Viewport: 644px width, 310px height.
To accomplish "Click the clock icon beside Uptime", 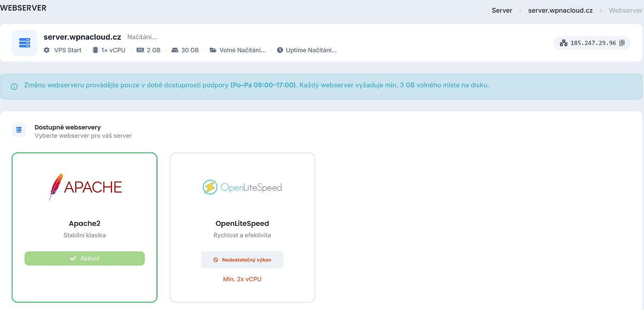I will 280,50.
